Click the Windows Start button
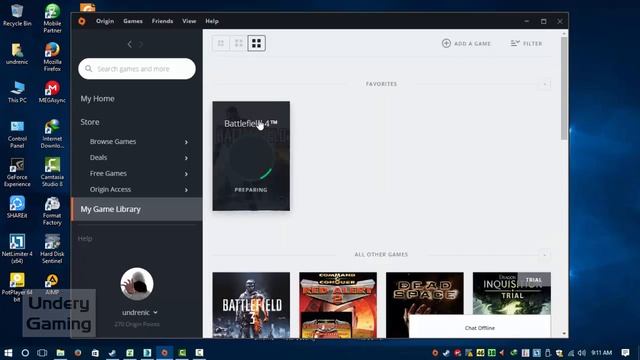 point(8,353)
